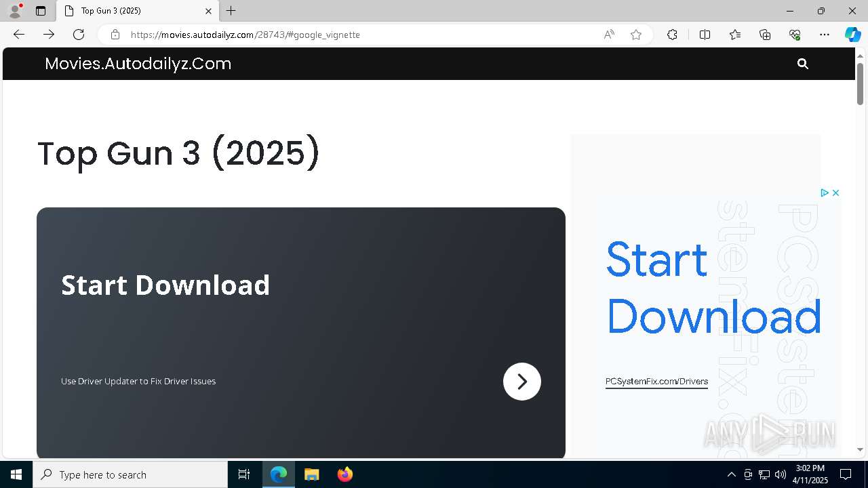This screenshot has height=488, width=868.
Task: Open the Movies.Autodailyz.Com home link
Action: click(138, 64)
